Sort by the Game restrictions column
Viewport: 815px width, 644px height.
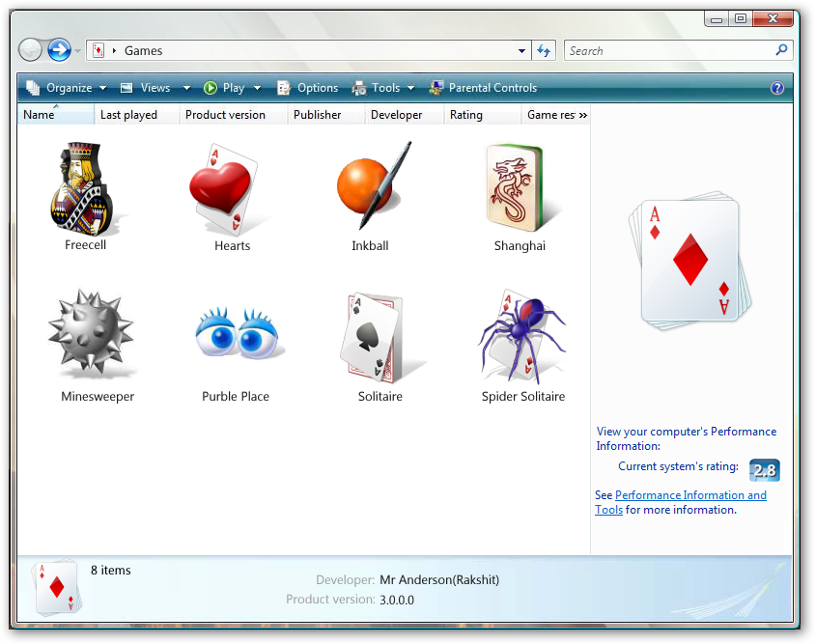549,114
